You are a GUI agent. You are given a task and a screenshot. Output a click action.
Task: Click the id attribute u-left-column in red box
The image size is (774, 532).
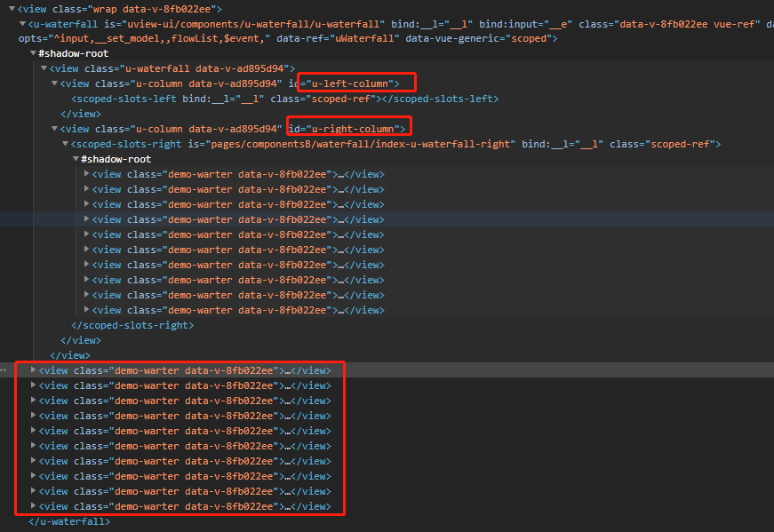tap(353, 83)
